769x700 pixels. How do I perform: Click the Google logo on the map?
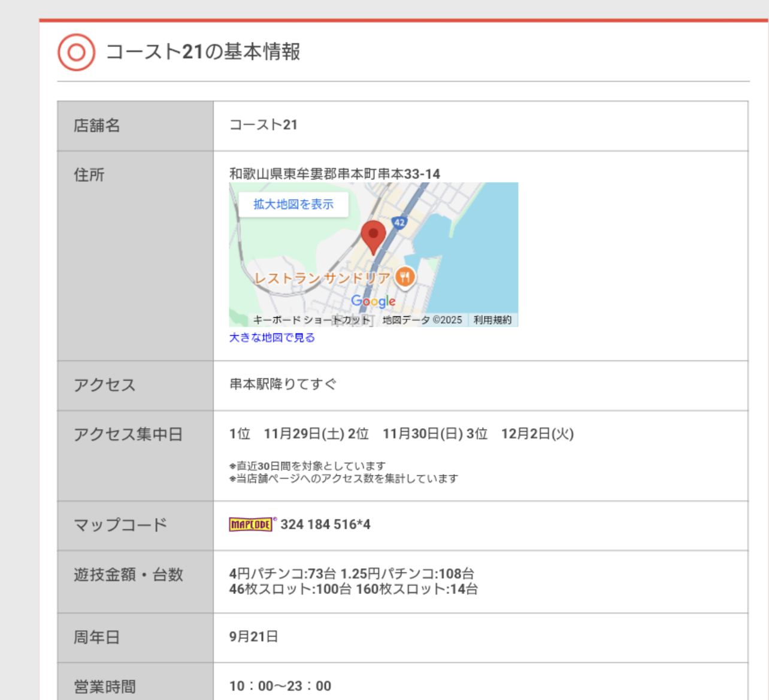click(373, 301)
